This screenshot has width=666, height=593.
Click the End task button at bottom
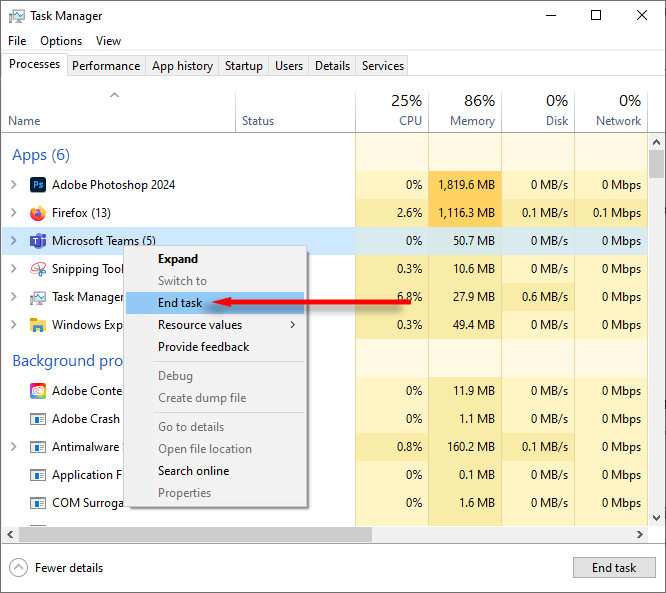(x=614, y=568)
